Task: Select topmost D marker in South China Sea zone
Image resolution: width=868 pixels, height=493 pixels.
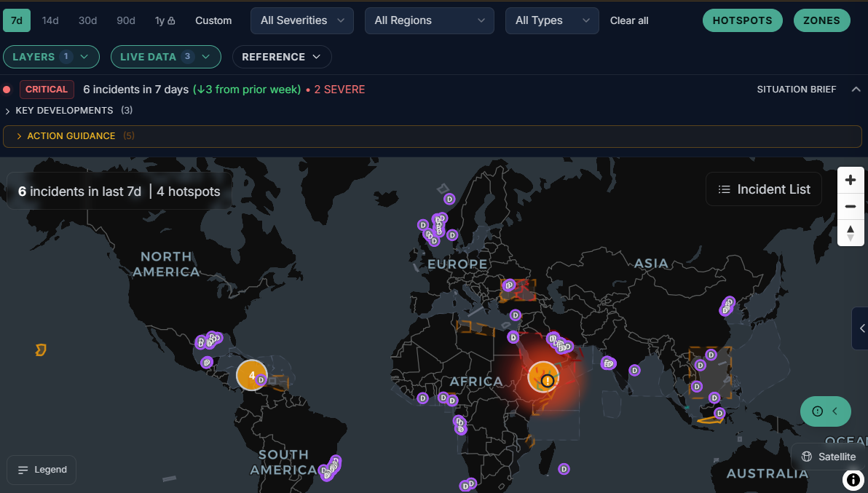Action: tap(711, 355)
